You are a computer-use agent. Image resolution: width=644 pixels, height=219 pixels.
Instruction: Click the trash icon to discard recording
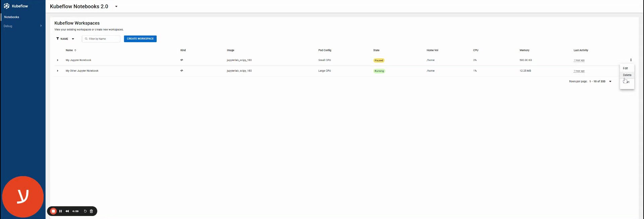click(91, 211)
